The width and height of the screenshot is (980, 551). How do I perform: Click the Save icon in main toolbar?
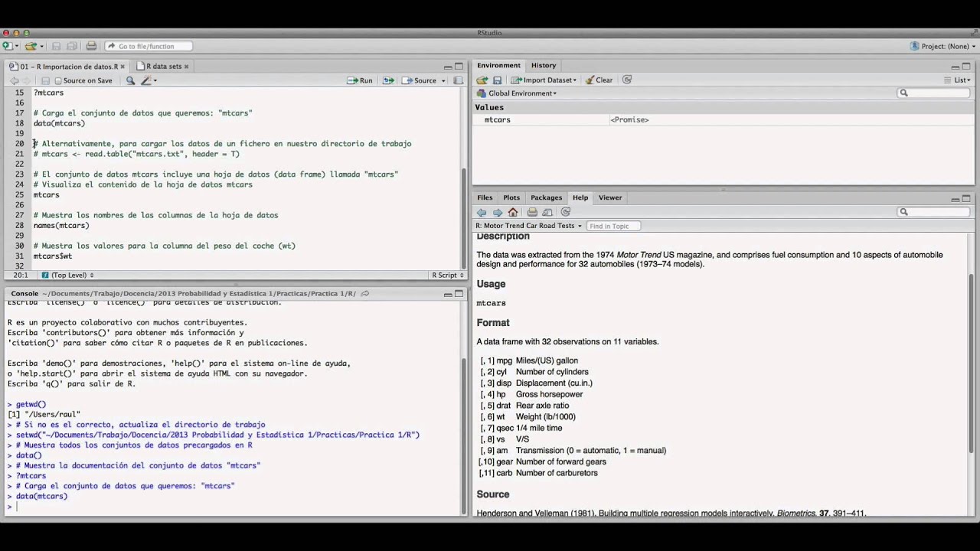coord(57,46)
